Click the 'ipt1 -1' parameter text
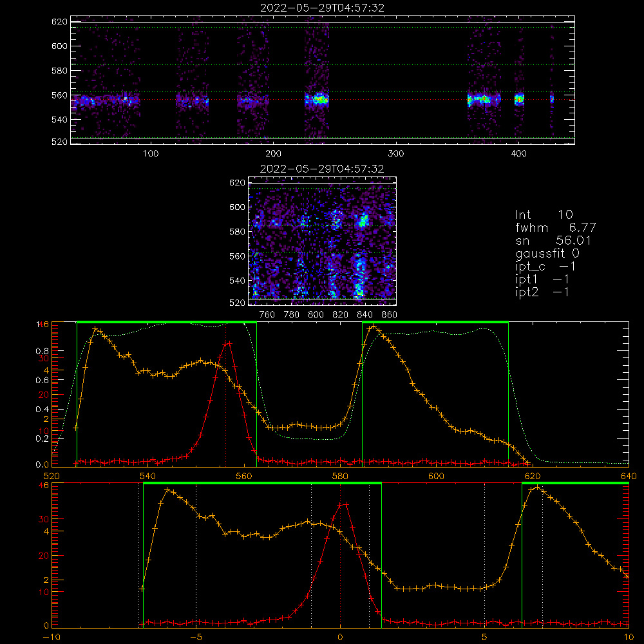The image size is (644, 644). pyautogui.click(x=542, y=279)
